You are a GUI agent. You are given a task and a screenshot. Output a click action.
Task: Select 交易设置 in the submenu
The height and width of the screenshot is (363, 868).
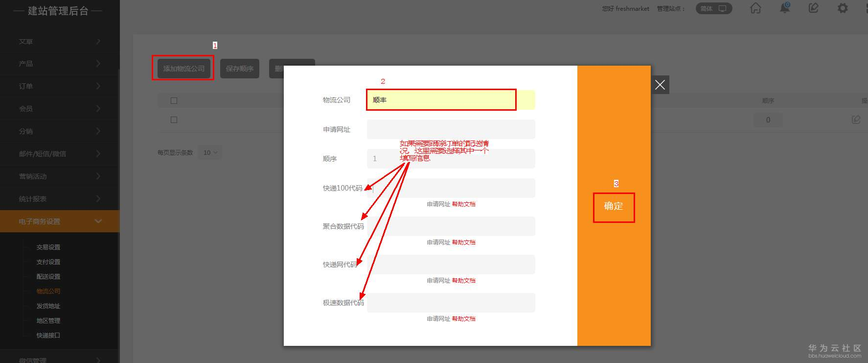pyautogui.click(x=48, y=247)
